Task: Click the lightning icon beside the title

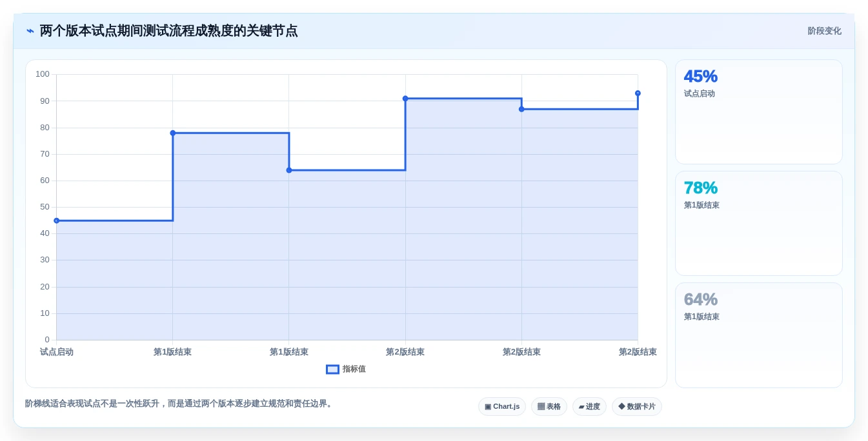Action: pos(30,31)
